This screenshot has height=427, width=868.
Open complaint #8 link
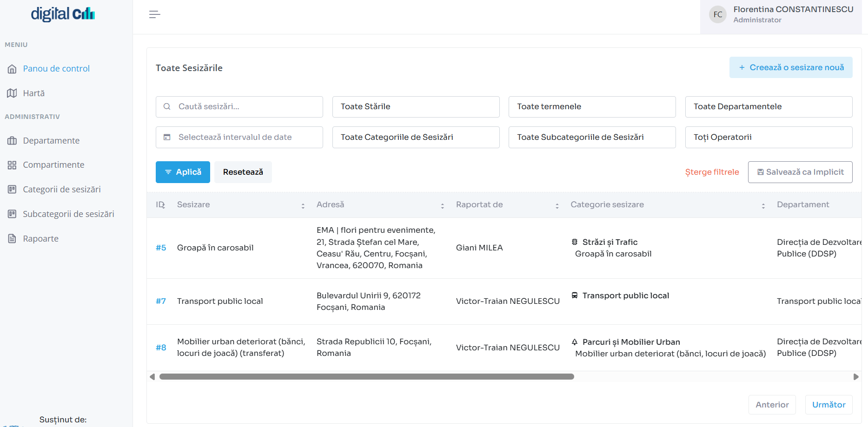(x=161, y=348)
